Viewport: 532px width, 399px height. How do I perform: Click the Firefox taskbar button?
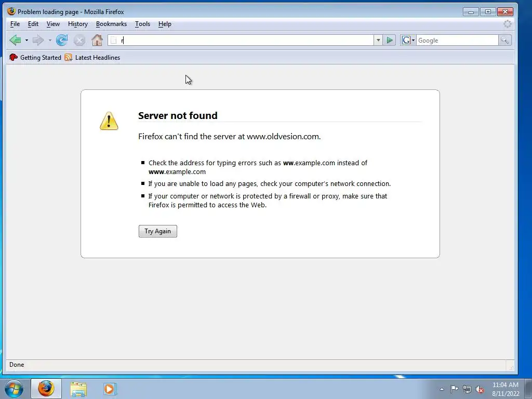click(x=46, y=389)
